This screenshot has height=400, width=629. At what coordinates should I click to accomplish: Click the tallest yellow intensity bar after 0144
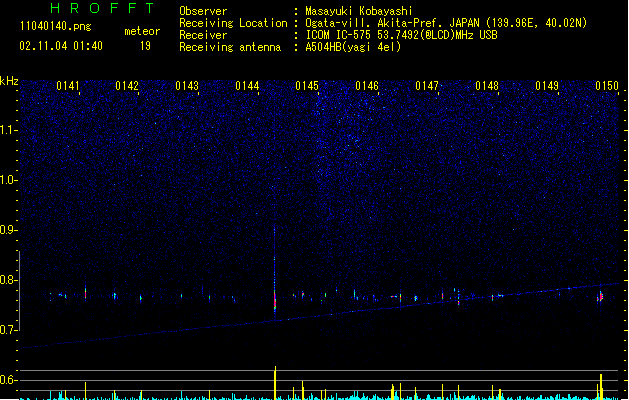click(x=275, y=383)
